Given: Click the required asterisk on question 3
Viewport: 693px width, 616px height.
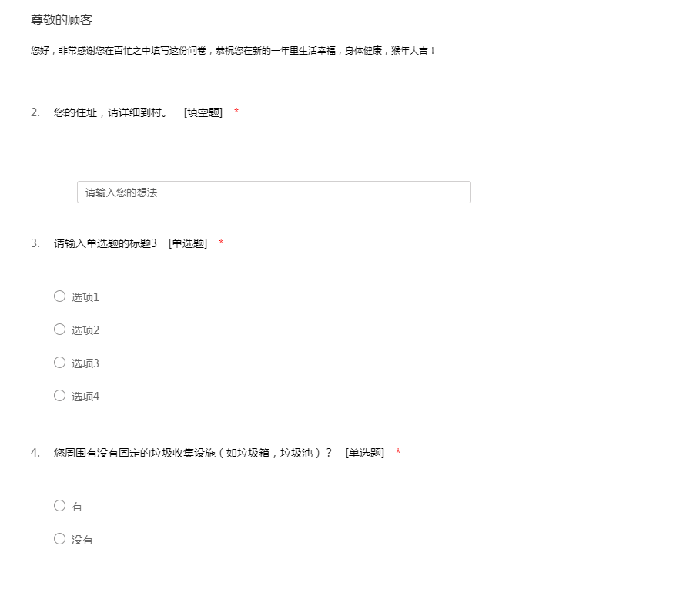Looking at the screenshot, I should coord(221,243).
